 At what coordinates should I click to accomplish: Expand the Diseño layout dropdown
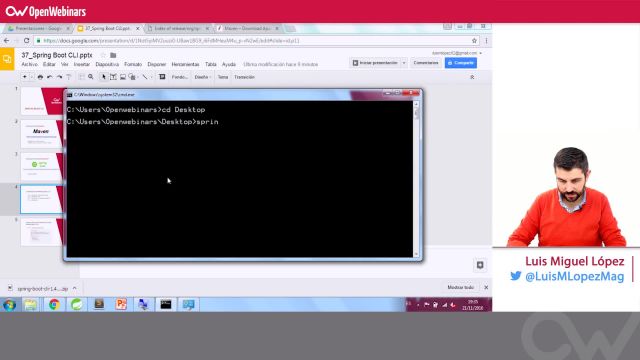[202, 77]
